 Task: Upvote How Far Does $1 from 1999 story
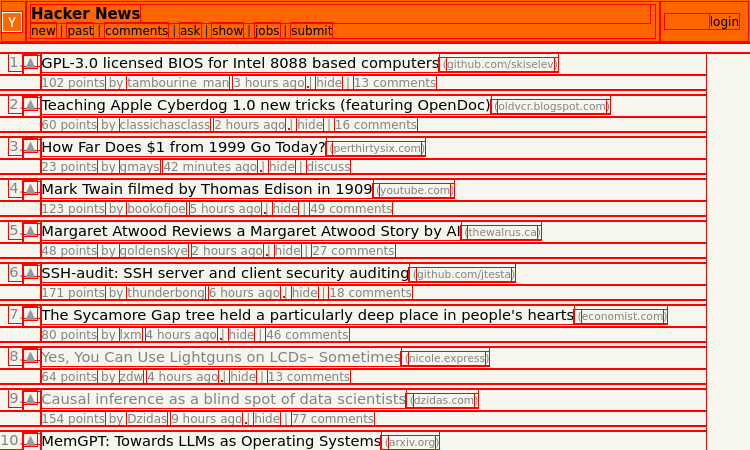[31, 146]
